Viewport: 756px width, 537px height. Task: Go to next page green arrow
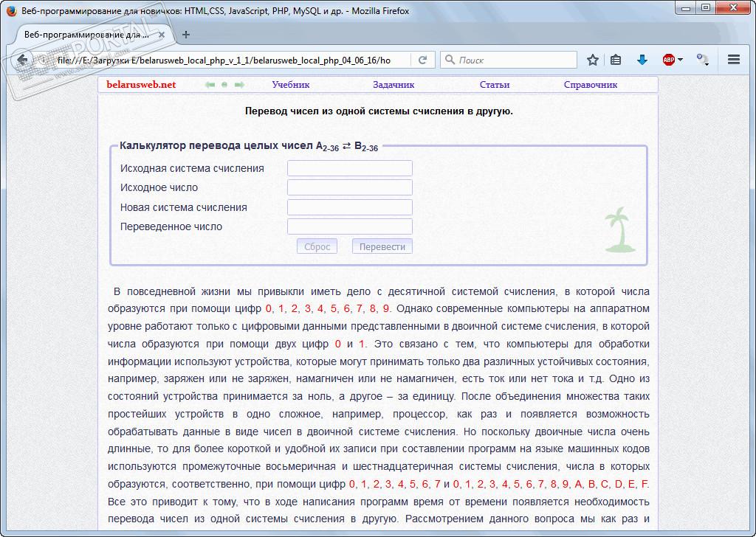239,85
